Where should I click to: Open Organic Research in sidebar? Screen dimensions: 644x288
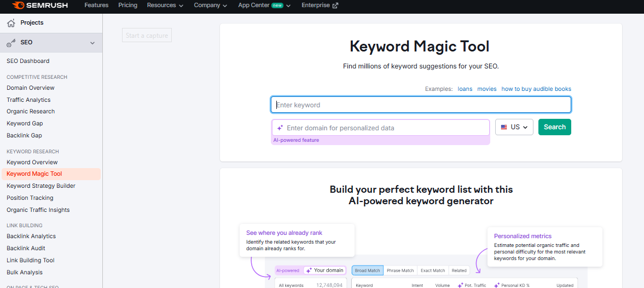click(x=31, y=111)
